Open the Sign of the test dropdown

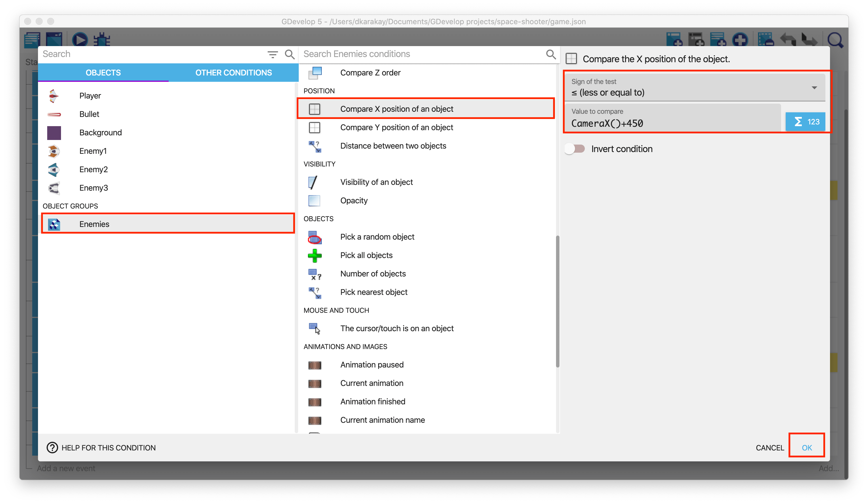[x=694, y=88]
